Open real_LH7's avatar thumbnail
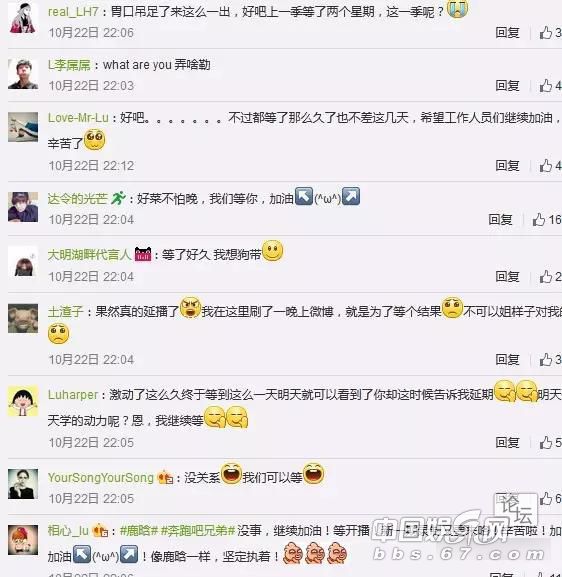This screenshot has width=562, height=577. 23,17
